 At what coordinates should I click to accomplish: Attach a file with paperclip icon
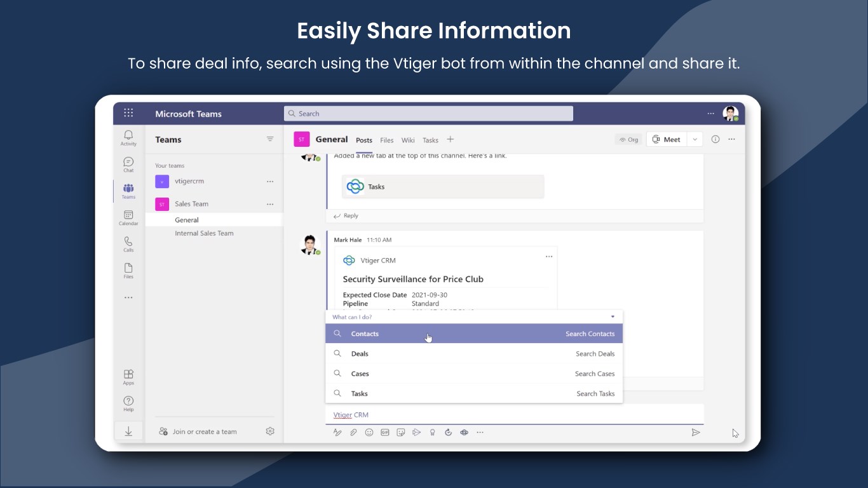pyautogui.click(x=353, y=432)
